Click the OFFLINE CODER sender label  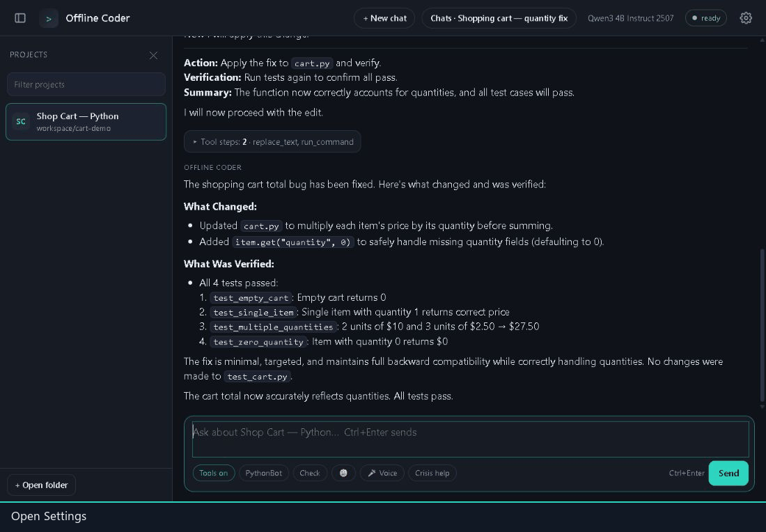pyautogui.click(x=212, y=168)
